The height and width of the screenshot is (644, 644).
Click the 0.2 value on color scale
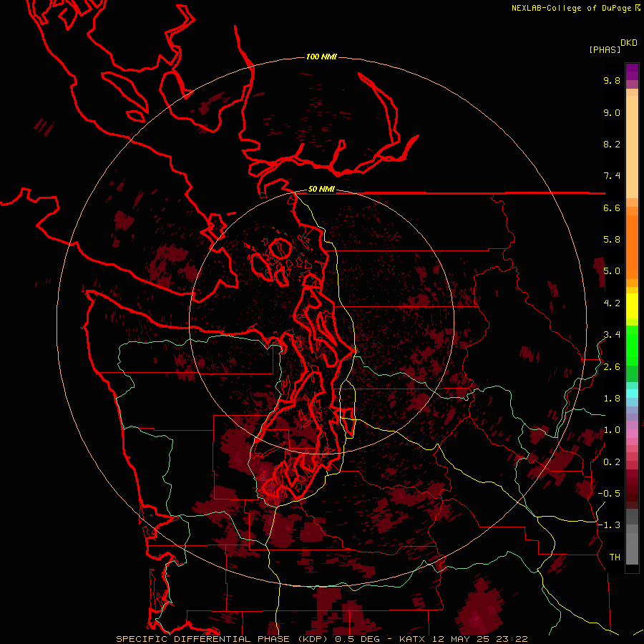(612, 462)
